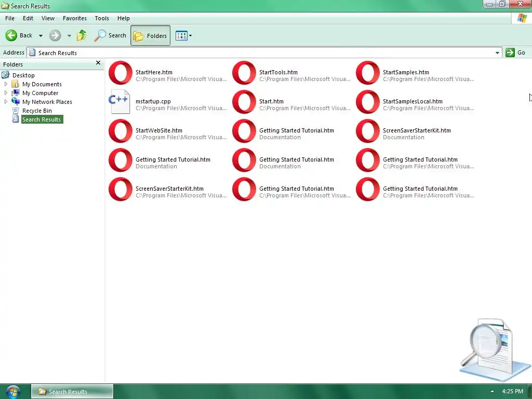The image size is (532, 399).
Task: Select ScreenSaverStarterKit.htm icon in Documentation
Action: [367, 131]
